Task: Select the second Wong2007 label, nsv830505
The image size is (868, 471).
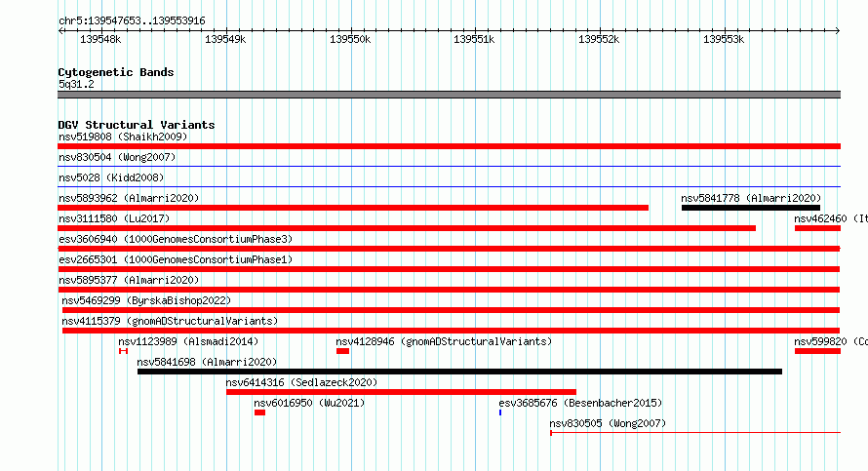Action: (608, 423)
